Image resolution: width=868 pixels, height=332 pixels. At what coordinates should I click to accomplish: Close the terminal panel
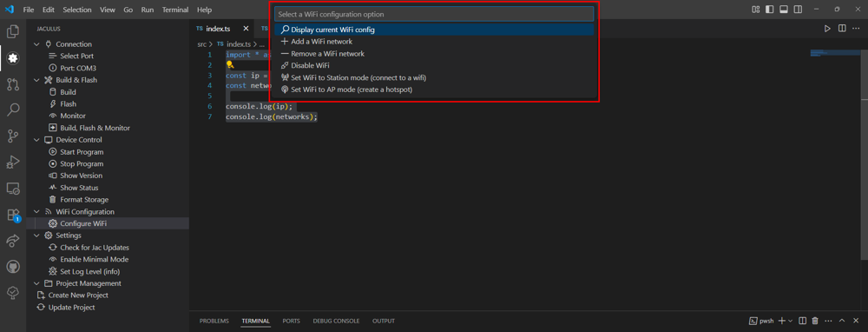(x=855, y=321)
